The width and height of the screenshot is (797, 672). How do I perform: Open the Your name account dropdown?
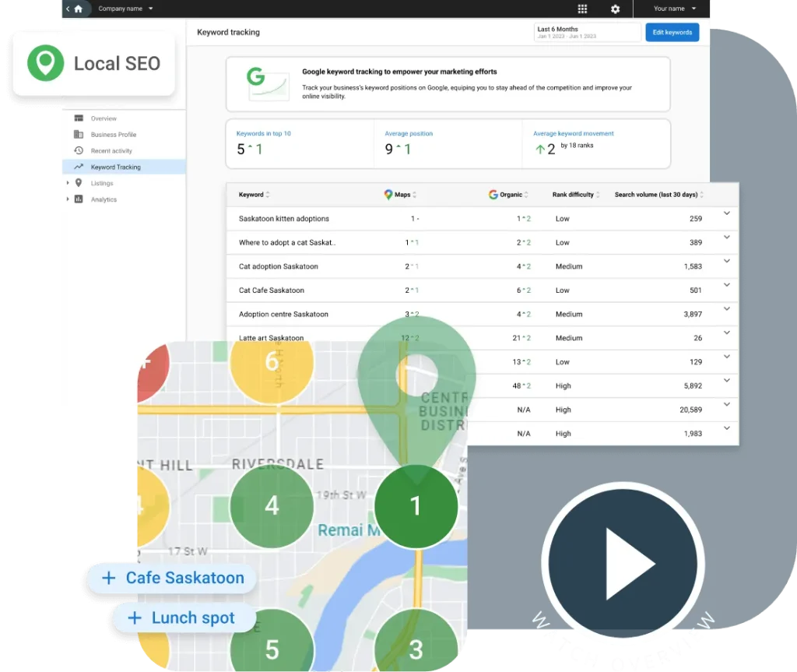[x=674, y=9]
